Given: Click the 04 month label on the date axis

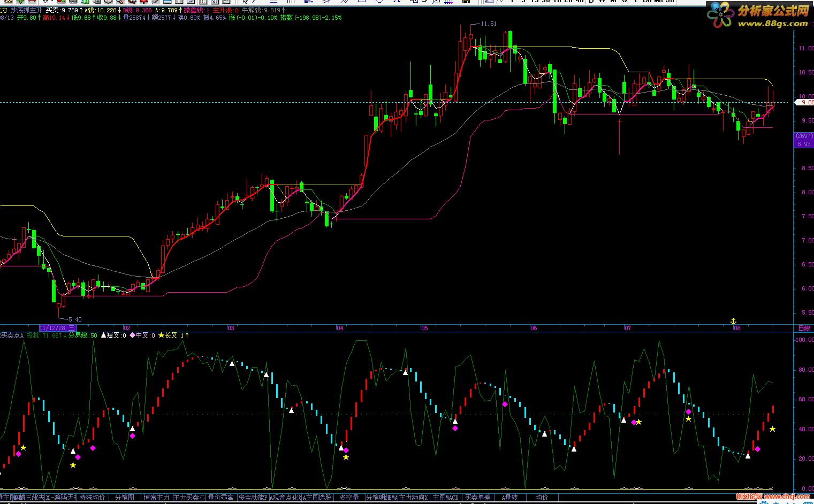Looking at the screenshot, I should (x=339, y=328).
